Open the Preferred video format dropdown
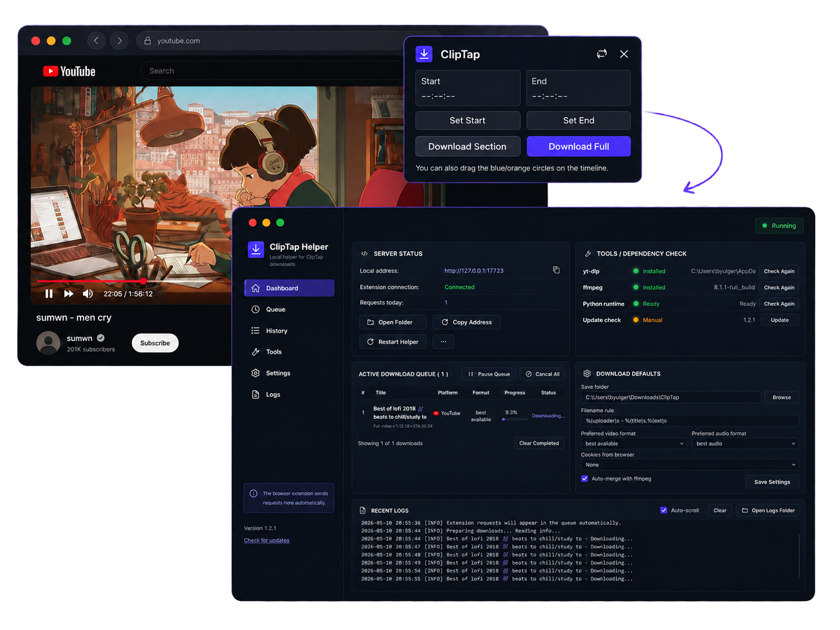The height and width of the screenshot is (630, 840). tap(634, 444)
